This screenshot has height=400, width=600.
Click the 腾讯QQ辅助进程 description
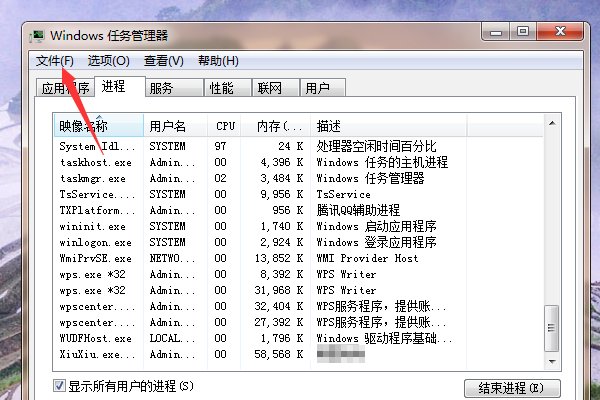point(358,210)
